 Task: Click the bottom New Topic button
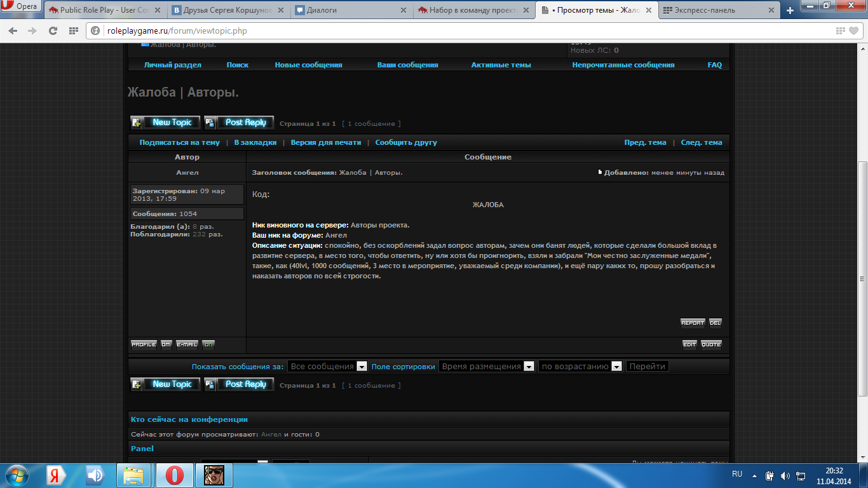point(165,384)
